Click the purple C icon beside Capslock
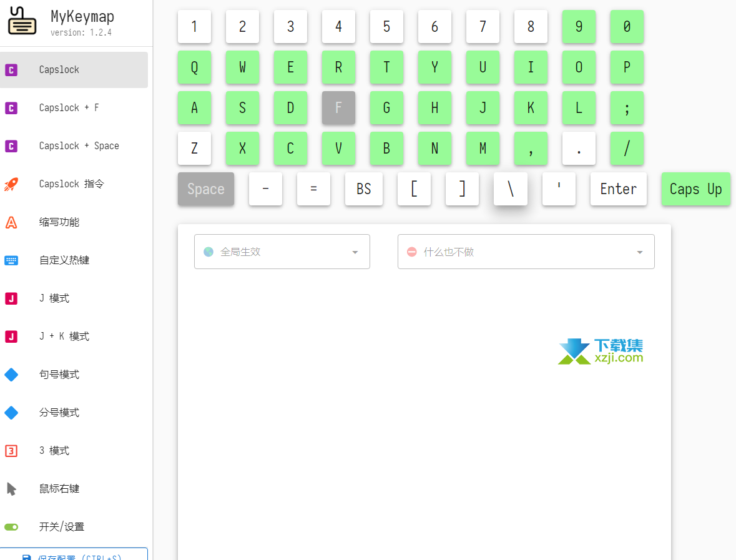The height and width of the screenshot is (560, 736). point(11,70)
